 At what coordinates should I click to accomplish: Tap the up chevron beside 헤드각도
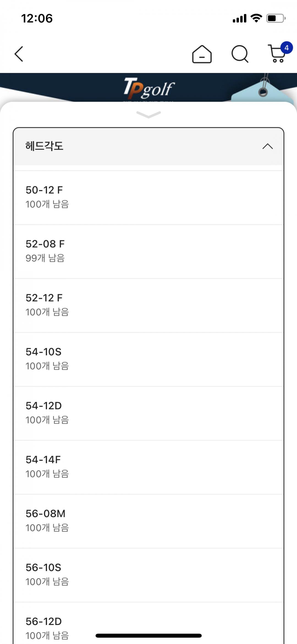click(268, 146)
